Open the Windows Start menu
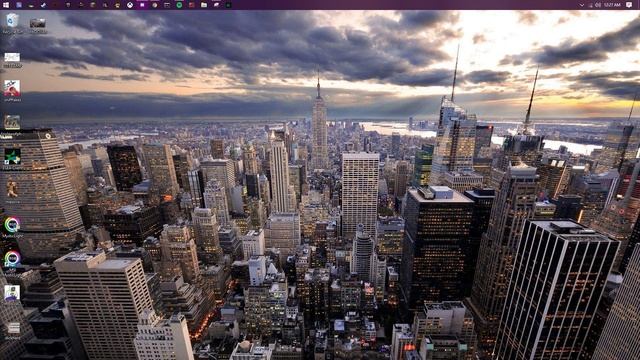This screenshot has width=640, height=360. (6, 5)
